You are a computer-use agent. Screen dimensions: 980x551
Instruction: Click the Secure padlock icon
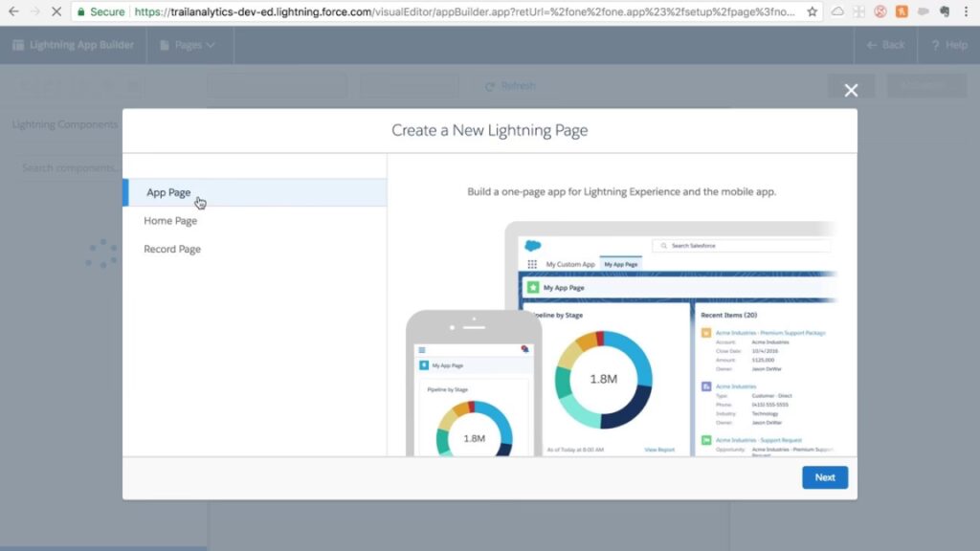(82, 12)
